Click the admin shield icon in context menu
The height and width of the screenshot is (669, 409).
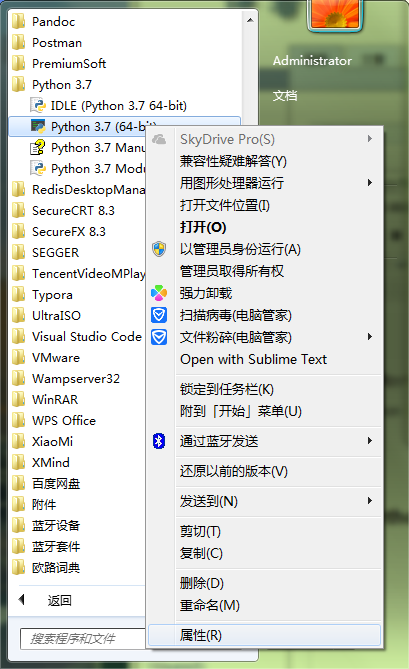(159, 249)
